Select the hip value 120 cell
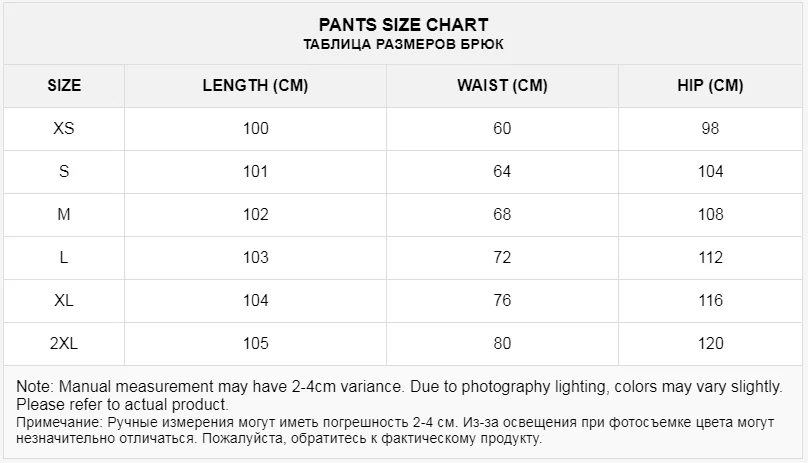Viewport: 808px width, 463px height. (710, 343)
